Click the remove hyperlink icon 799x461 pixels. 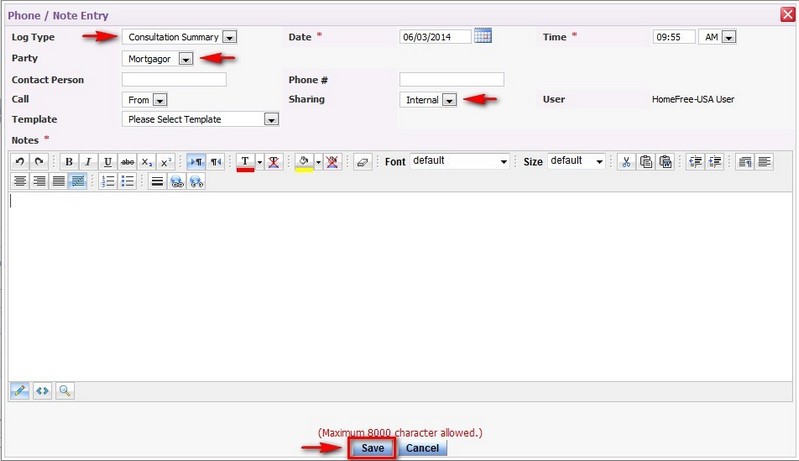(x=196, y=181)
